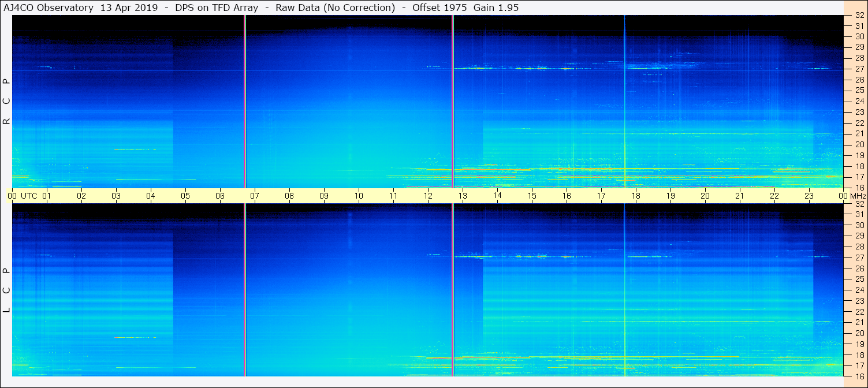
Task: Click the hour tick label reading '16' on the time axis
Action: pos(567,196)
